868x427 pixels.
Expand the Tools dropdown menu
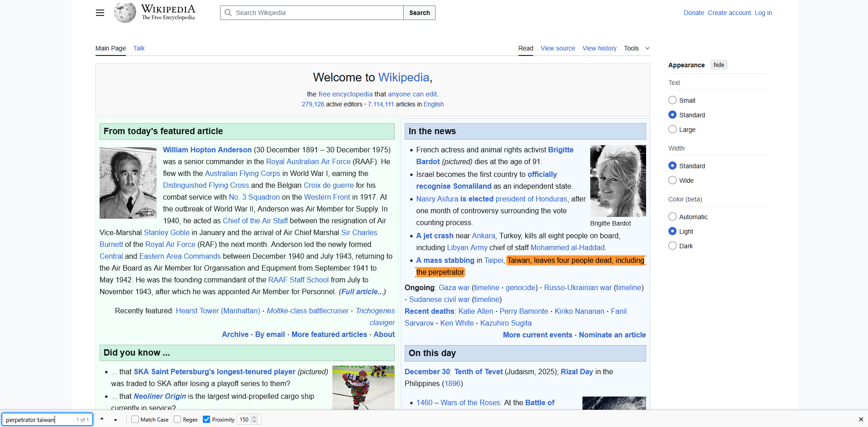(x=637, y=48)
